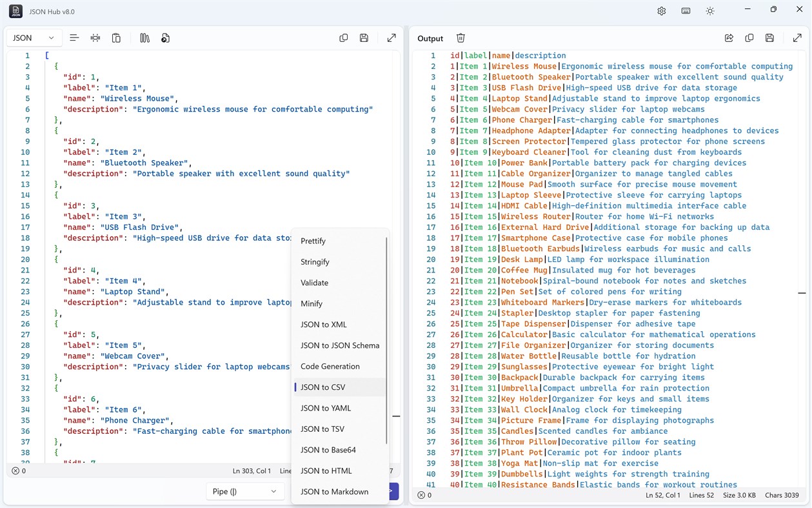Click the 'Ln 52, Col 1' output status
Image resolution: width=812 pixels, height=508 pixels.
[x=663, y=495]
